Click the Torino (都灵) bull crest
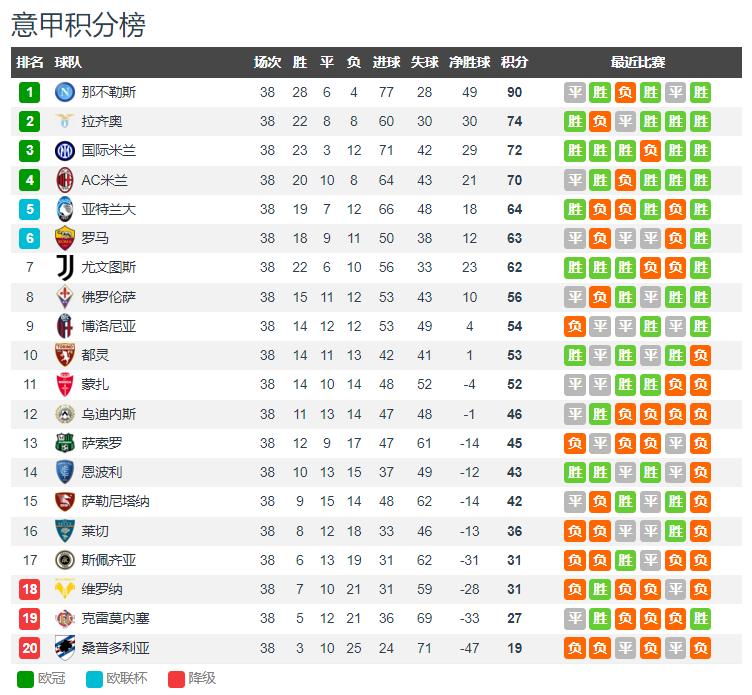Image resolution: width=752 pixels, height=695 pixels. (x=65, y=355)
